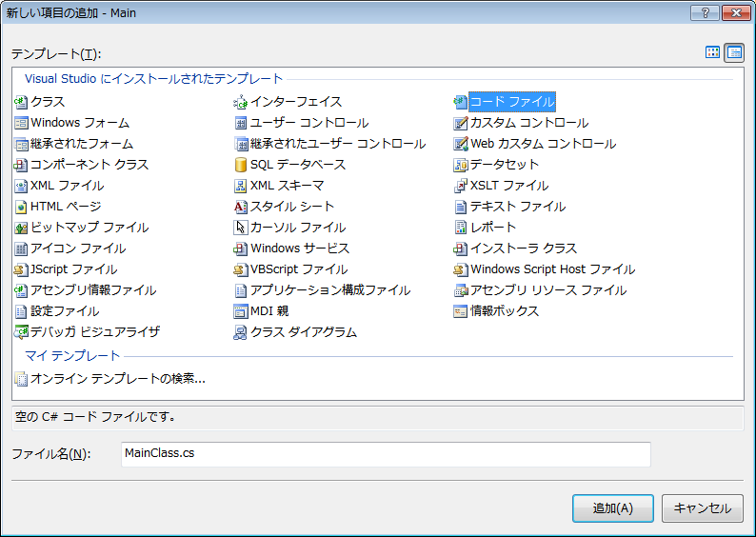
Task: Select the アセンブリ情報ファイル icon
Action: [21, 290]
